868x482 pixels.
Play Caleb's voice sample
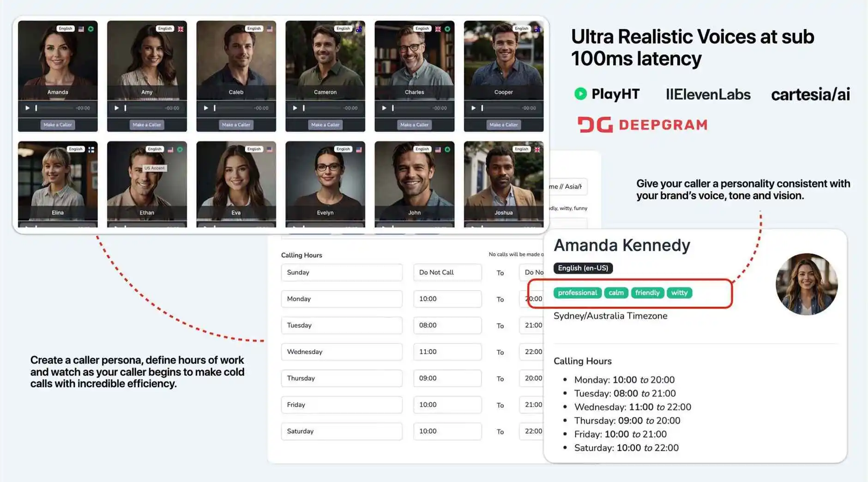point(206,108)
